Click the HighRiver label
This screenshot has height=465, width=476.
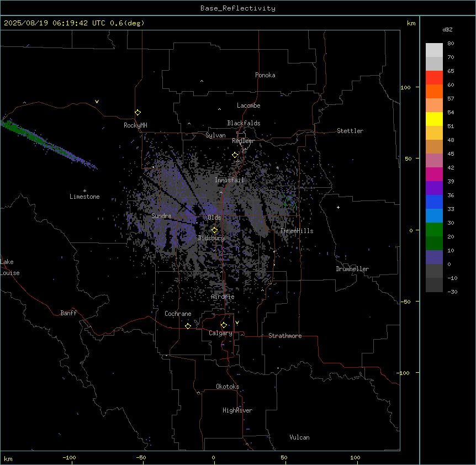pos(237,410)
